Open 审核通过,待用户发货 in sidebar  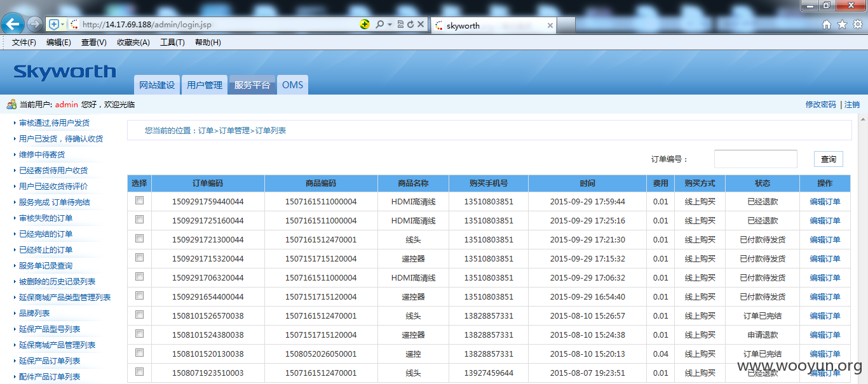pyautogui.click(x=54, y=123)
